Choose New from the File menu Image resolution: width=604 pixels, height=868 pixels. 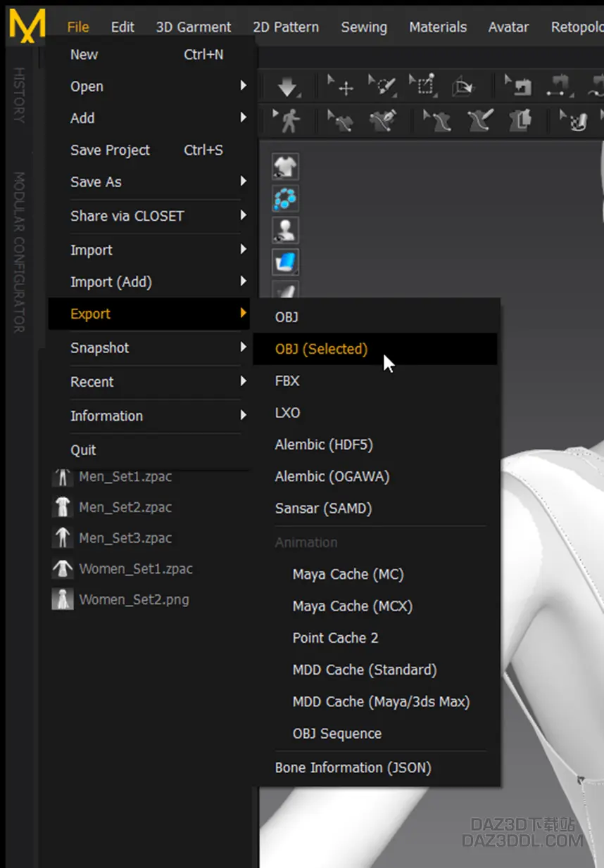[x=149, y=54]
